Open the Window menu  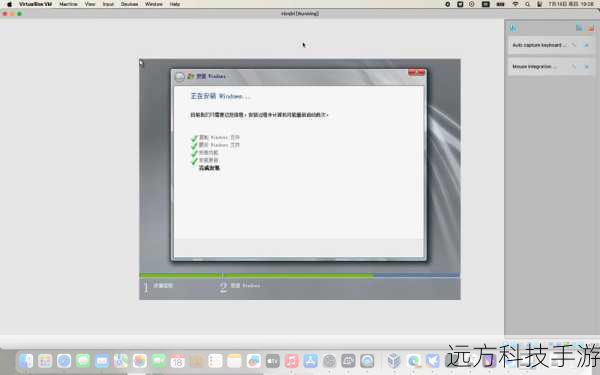[154, 4]
